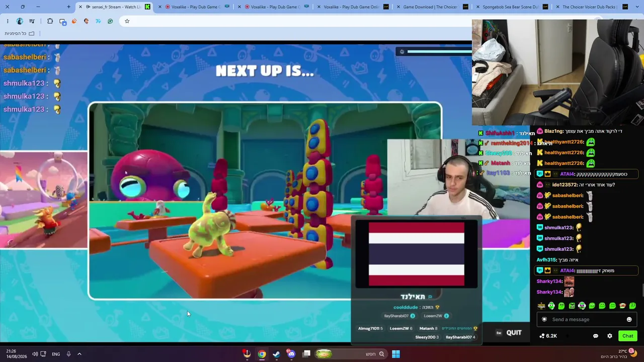644x362 pixels.
Task: Pick the green headphones emote
Action: pyautogui.click(x=551, y=306)
